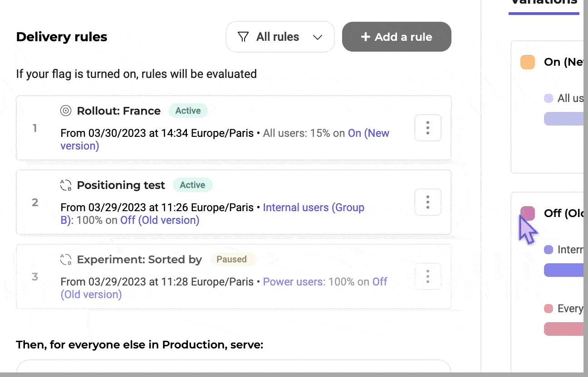588x377 pixels.
Task: Select the Positioning test rule title
Action: click(121, 185)
